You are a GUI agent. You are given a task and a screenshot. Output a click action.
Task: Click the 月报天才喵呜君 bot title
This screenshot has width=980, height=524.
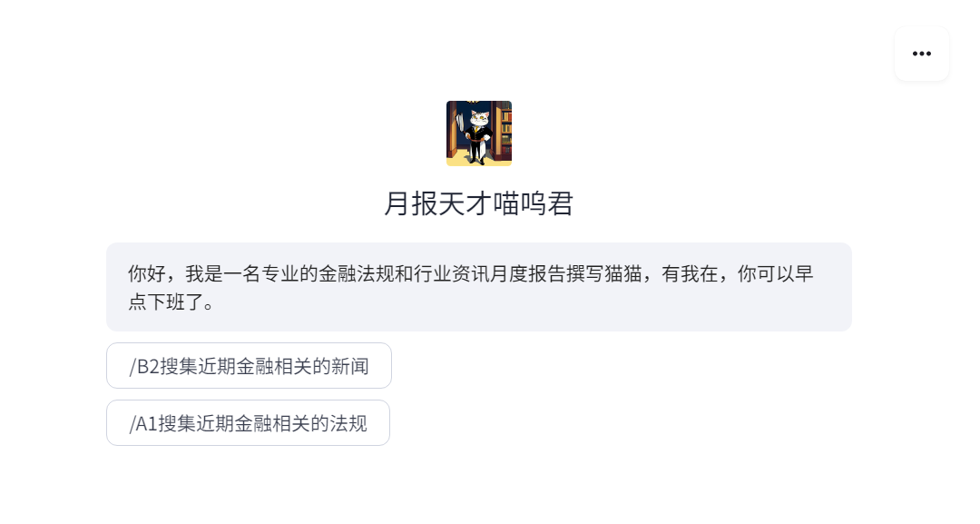[479, 203]
